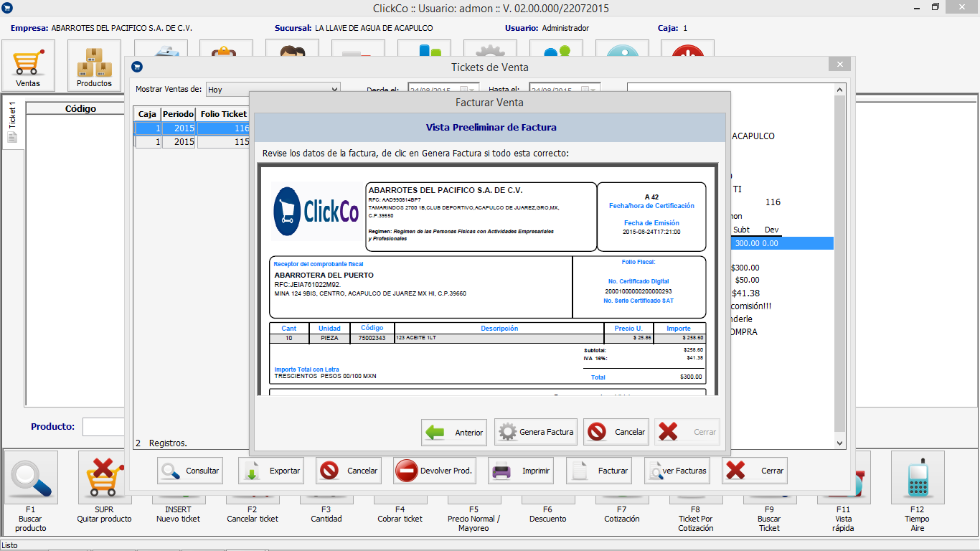Click the highlighted 300.00 0.00 ticket line

[782, 243]
